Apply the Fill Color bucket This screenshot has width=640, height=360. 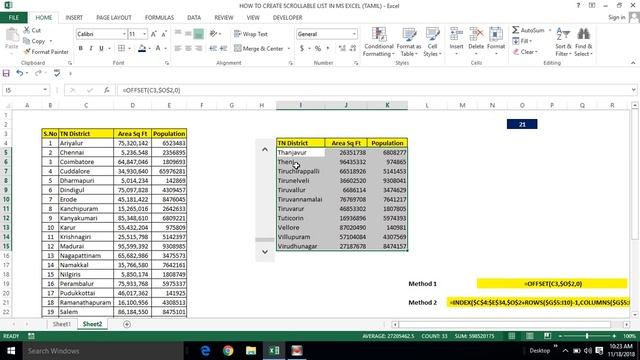[142, 48]
